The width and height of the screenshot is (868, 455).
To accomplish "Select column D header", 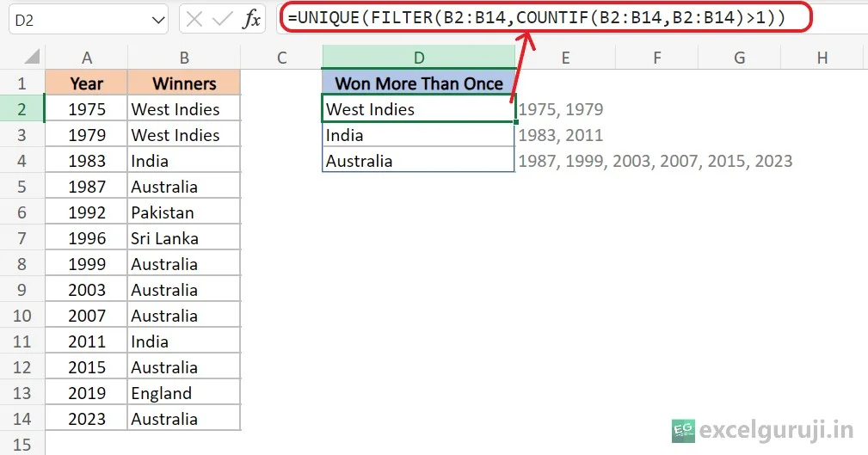I will coord(419,57).
